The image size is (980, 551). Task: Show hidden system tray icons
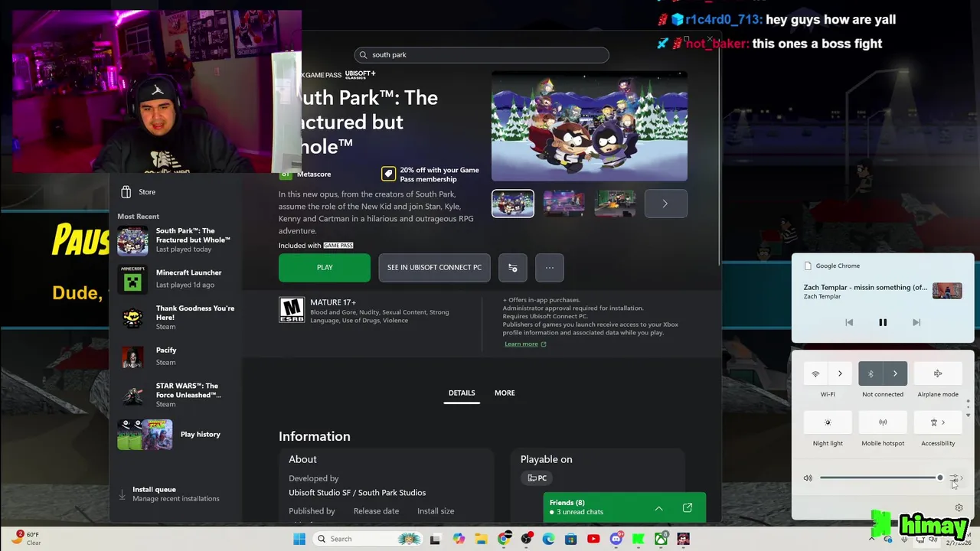pyautogui.click(x=871, y=539)
